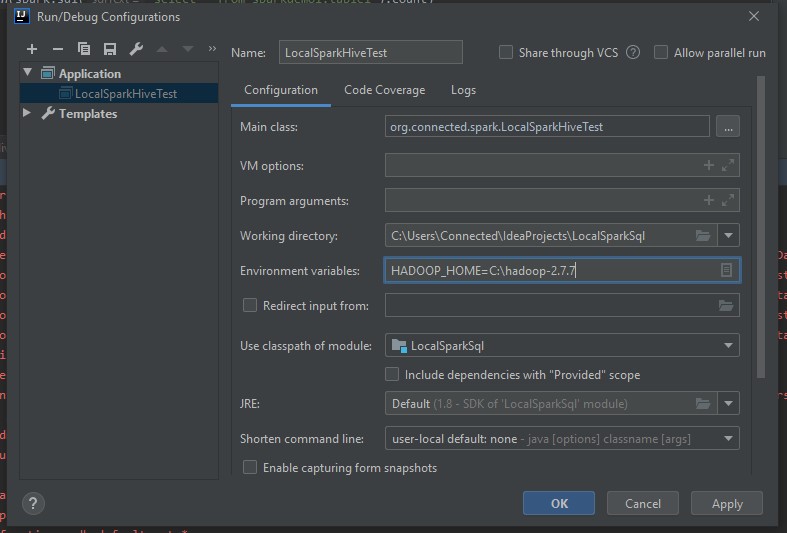This screenshot has width=787, height=533.
Task: Check Include dependencies with Provided scope
Action: (x=392, y=375)
